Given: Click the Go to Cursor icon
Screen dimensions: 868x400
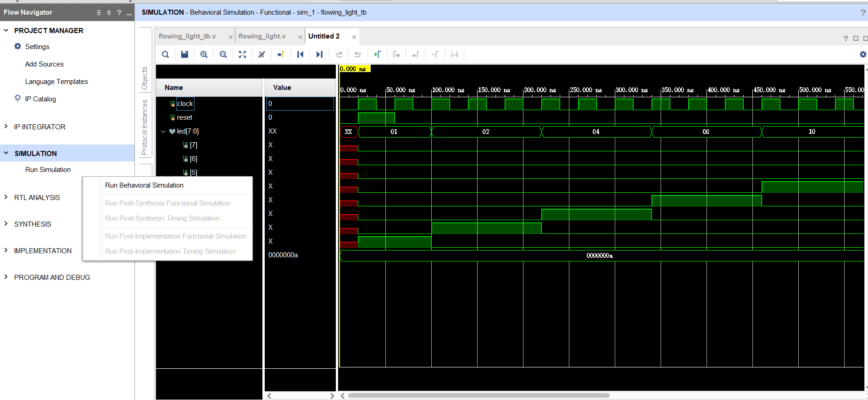Looking at the screenshot, I should point(281,55).
